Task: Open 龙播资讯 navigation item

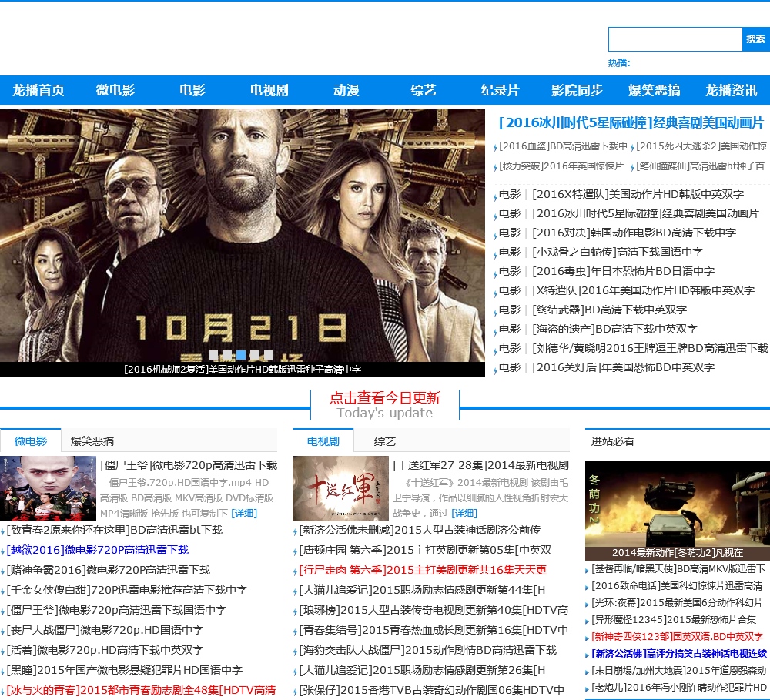Action: coord(731,90)
